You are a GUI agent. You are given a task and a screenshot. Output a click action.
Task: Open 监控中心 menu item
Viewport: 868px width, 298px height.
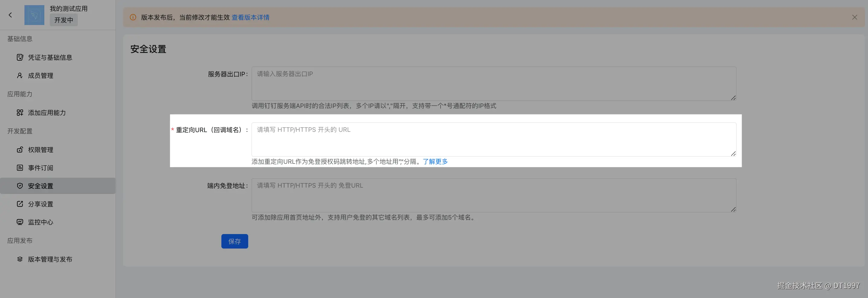(58, 222)
